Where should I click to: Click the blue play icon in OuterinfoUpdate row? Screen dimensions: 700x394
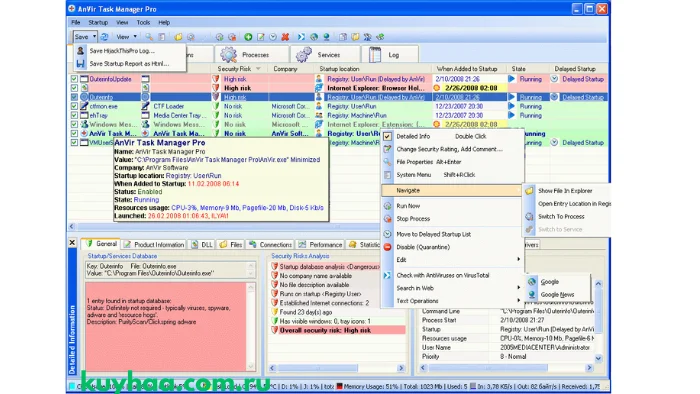tap(512, 79)
